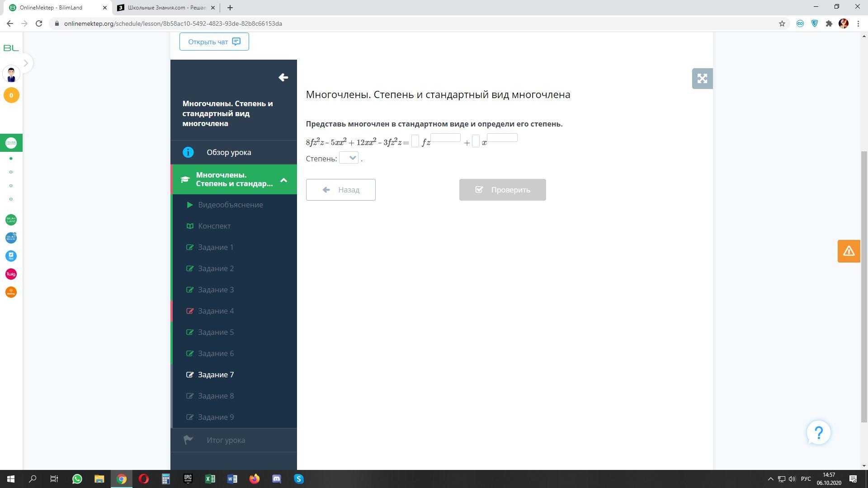
Task: Open Chrome extensions puzzle icon
Action: pyautogui.click(x=829, y=23)
